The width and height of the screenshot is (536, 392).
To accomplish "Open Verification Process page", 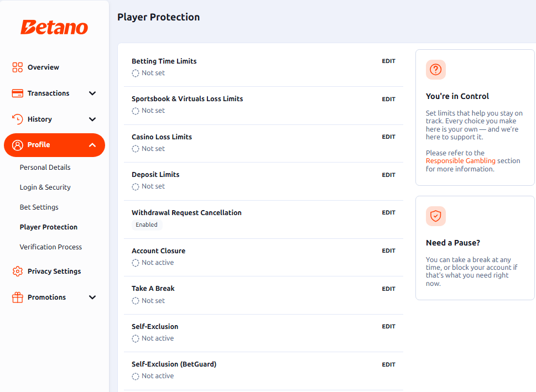I will click(x=50, y=247).
